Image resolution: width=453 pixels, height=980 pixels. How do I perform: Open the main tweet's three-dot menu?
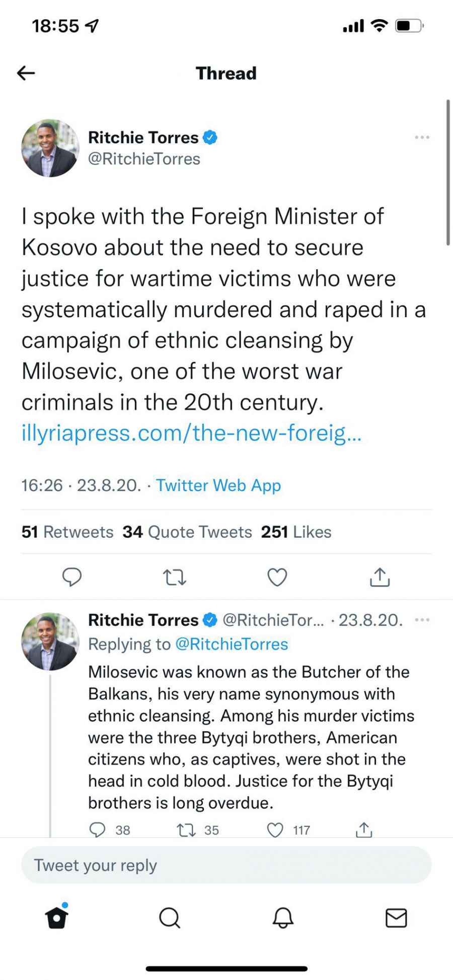point(422,137)
